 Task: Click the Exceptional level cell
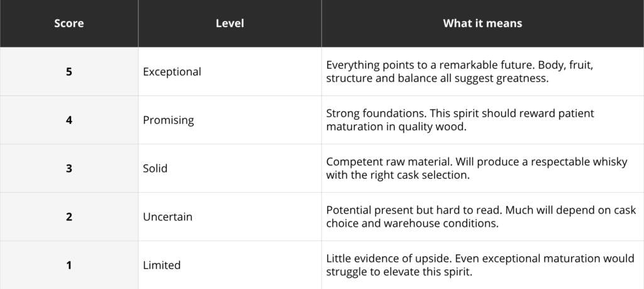(x=230, y=72)
